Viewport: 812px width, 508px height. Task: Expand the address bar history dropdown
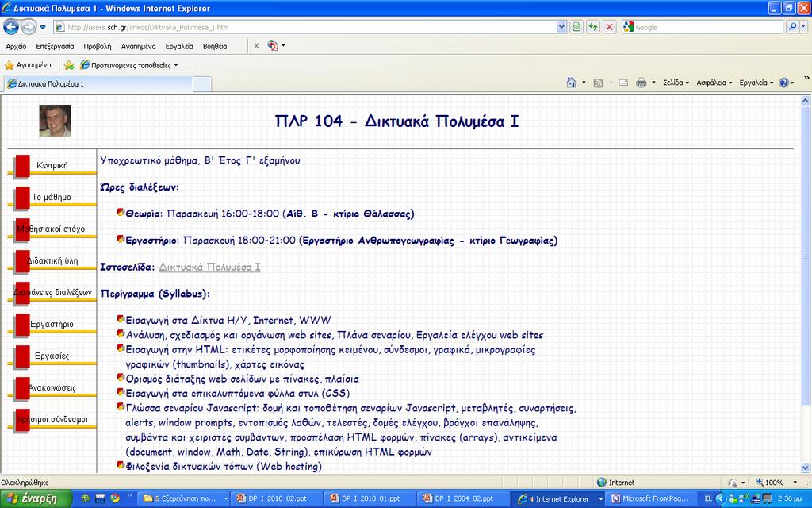pyautogui.click(x=561, y=27)
